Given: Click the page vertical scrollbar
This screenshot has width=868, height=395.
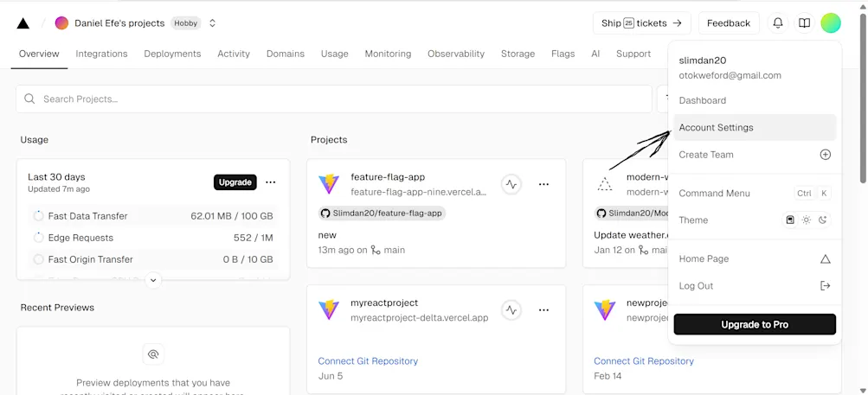Looking at the screenshot, I should 863,99.
